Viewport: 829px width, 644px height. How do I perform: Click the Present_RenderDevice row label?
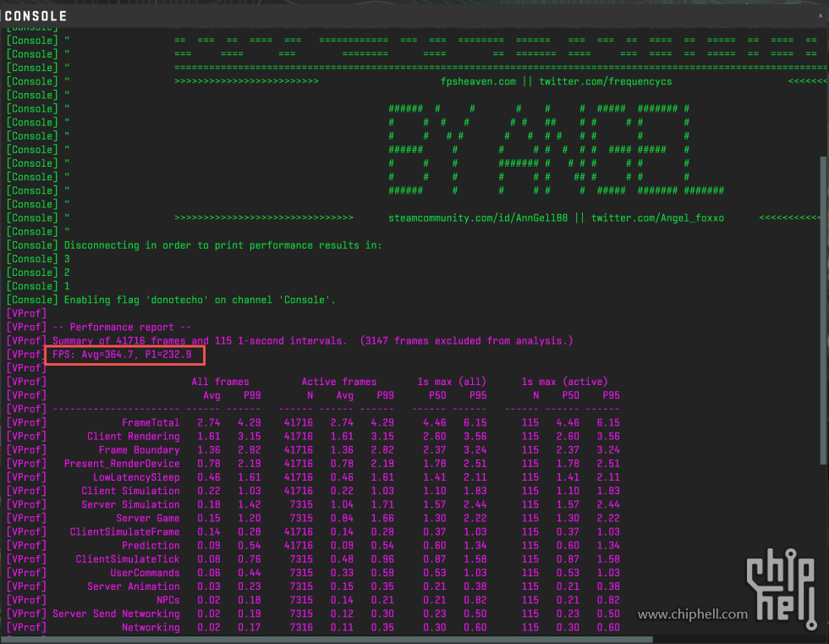(121, 464)
